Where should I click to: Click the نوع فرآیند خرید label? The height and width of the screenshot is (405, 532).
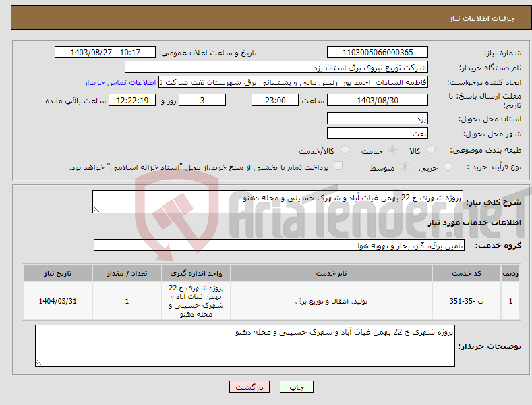494,167
